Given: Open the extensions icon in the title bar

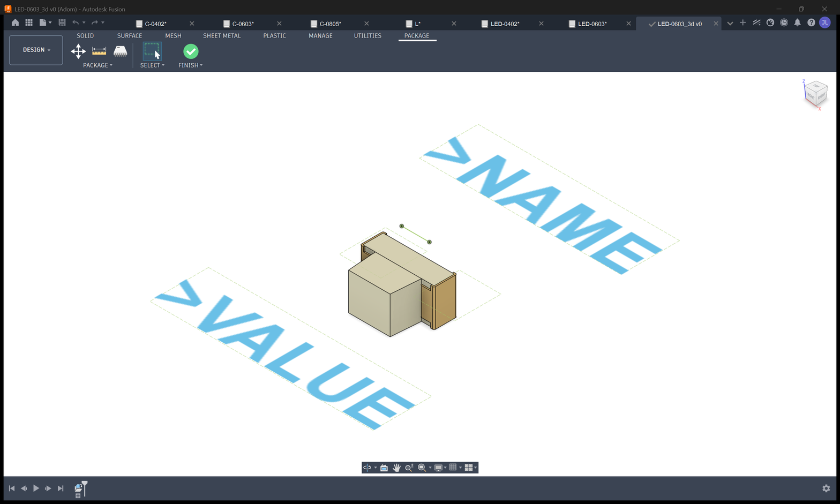Looking at the screenshot, I should click(756, 22).
